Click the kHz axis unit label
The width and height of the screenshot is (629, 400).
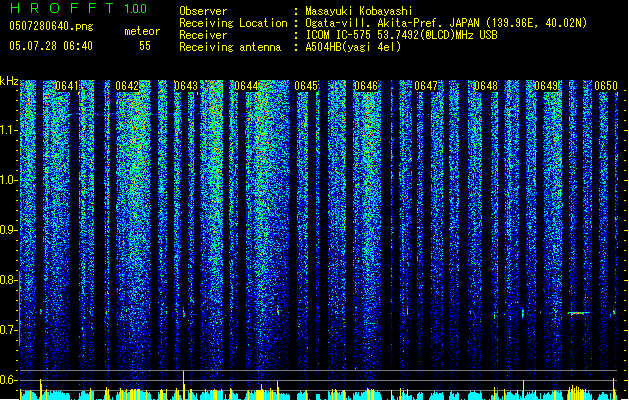[x=9, y=81]
